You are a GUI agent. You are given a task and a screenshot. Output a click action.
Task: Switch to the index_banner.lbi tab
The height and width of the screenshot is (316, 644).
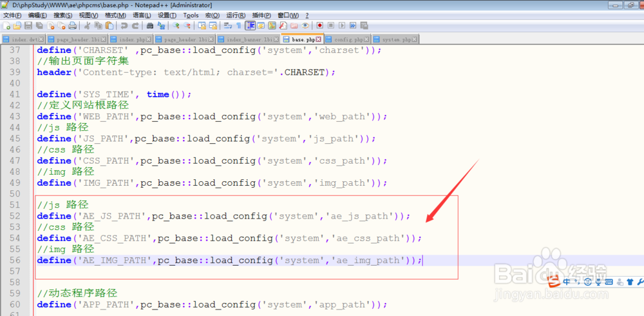(x=249, y=39)
